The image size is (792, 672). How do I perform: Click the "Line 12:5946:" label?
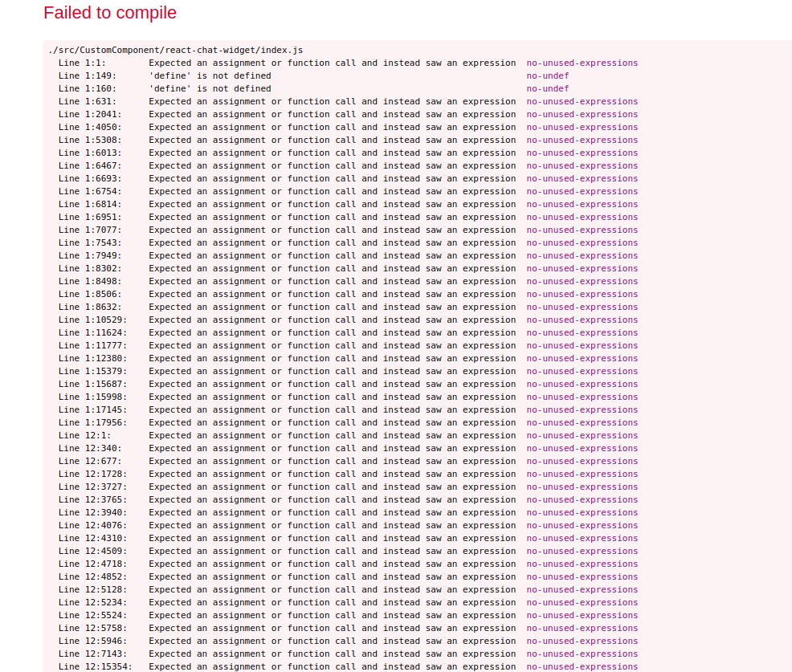(93, 641)
